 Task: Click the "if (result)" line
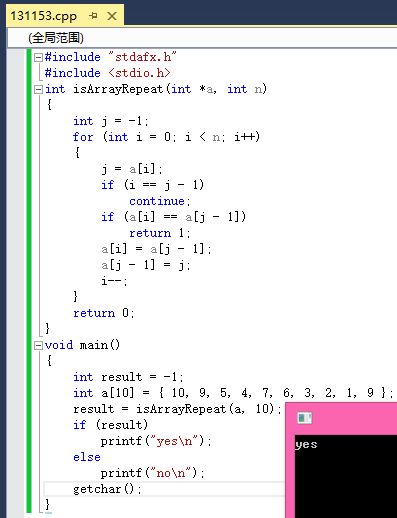point(110,425)
